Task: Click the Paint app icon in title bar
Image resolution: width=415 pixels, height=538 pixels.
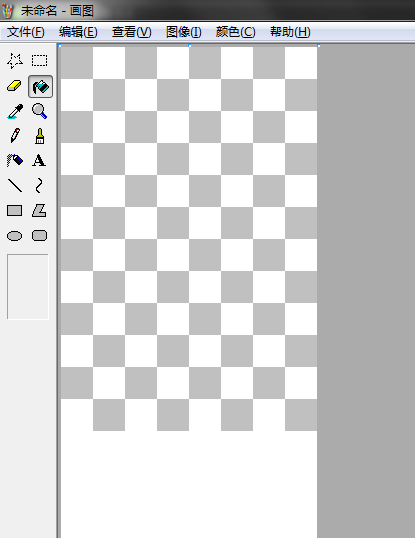Action: [x=8, y=10]
